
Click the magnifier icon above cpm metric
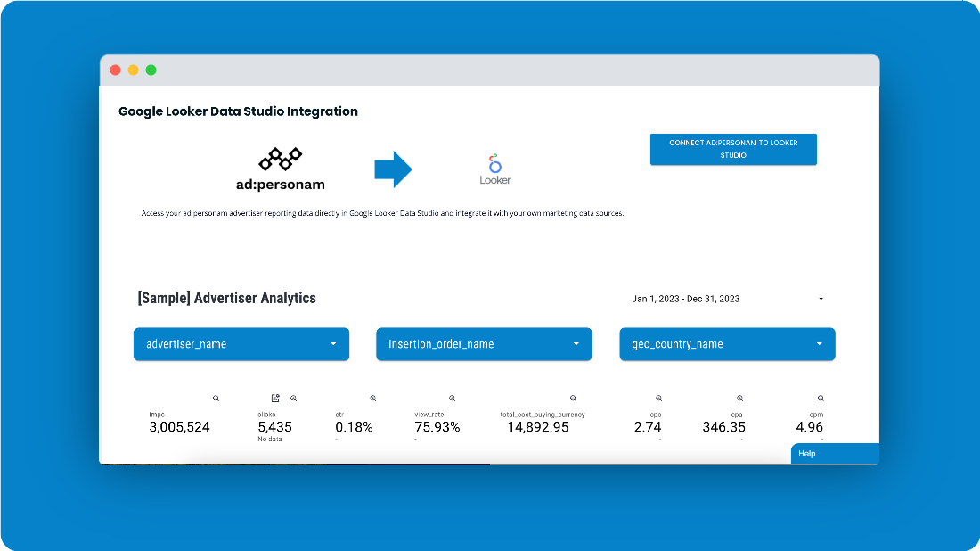[821, 399]
